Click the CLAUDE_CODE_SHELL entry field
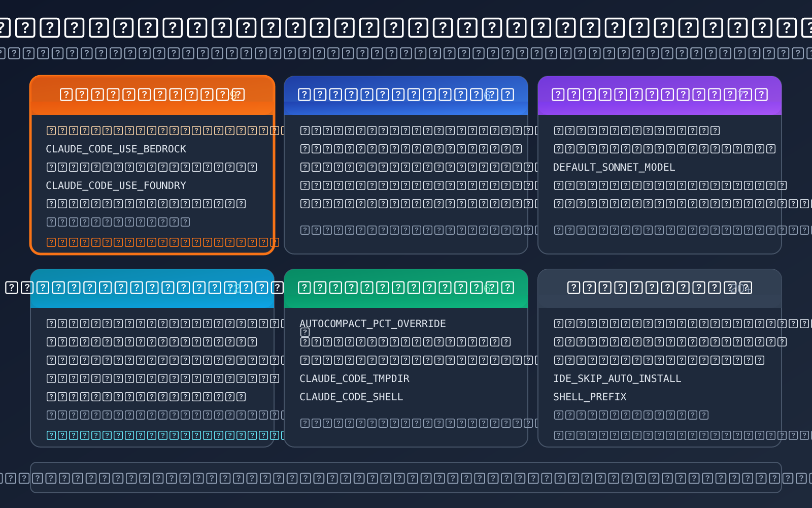812x508 pixels. coord(351,397)
